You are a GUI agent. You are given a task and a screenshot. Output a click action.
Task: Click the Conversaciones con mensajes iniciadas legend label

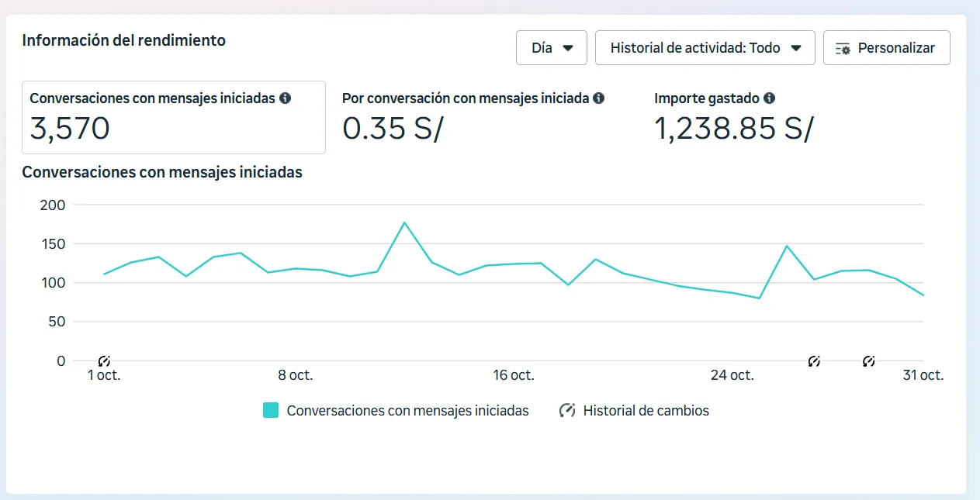[407, 411]
